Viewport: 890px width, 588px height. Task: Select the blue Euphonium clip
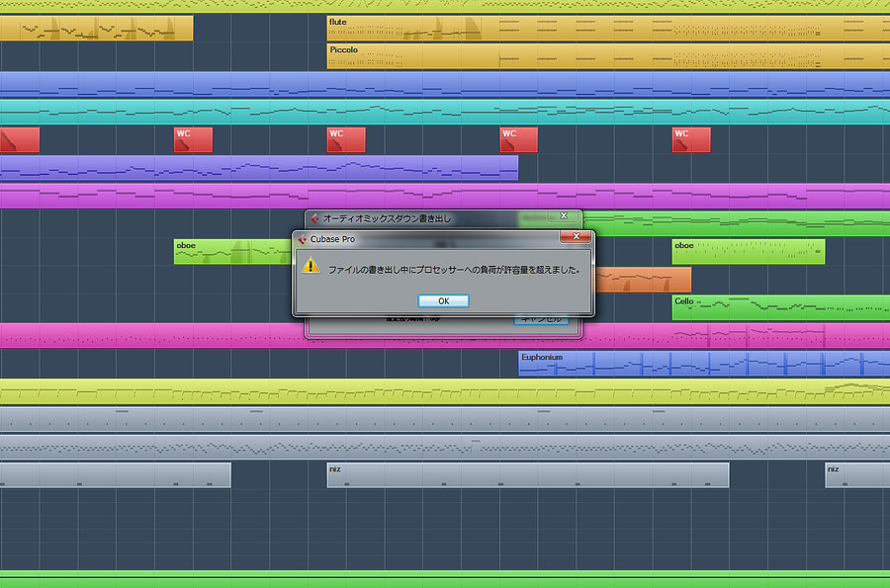704,364
